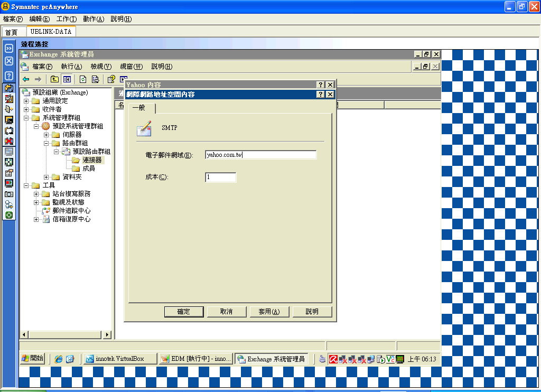The height and width of the screenshot is (392, 541).
Task: Click the 電子郵件網域 input field
Action: click(260, 155)
